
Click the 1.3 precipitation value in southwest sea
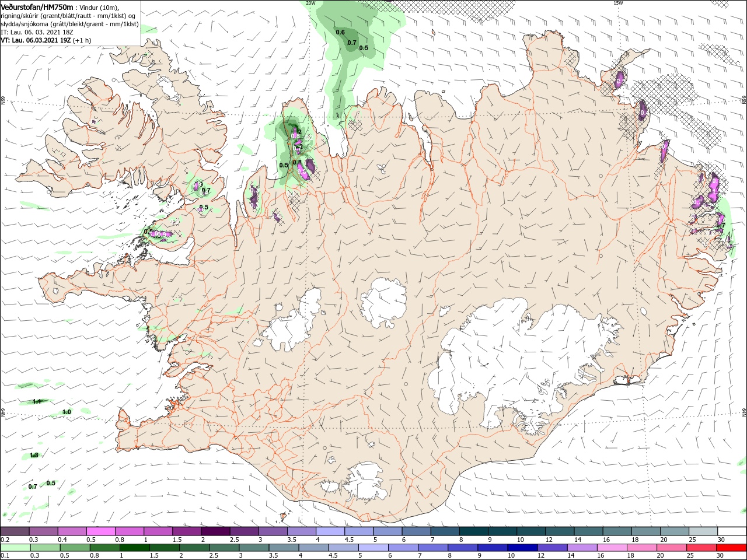[x=34, y=455]
